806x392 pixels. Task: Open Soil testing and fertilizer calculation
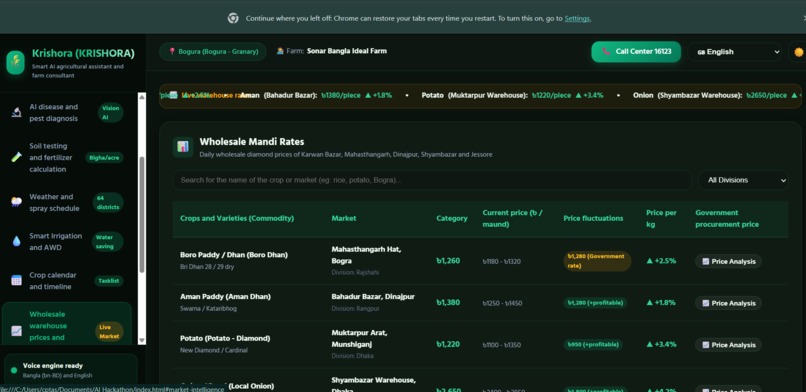67,157
